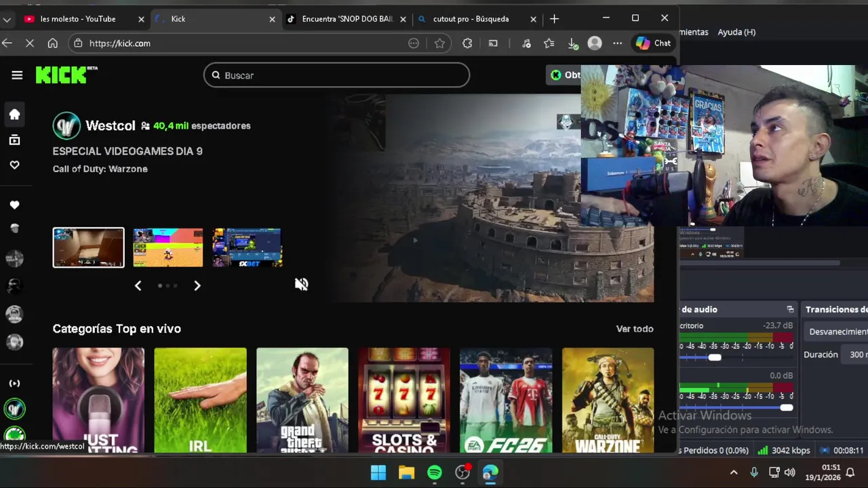Viewport: 868px width, 488px height.
Task: Show previous featured stream
Action: (138, 285)
